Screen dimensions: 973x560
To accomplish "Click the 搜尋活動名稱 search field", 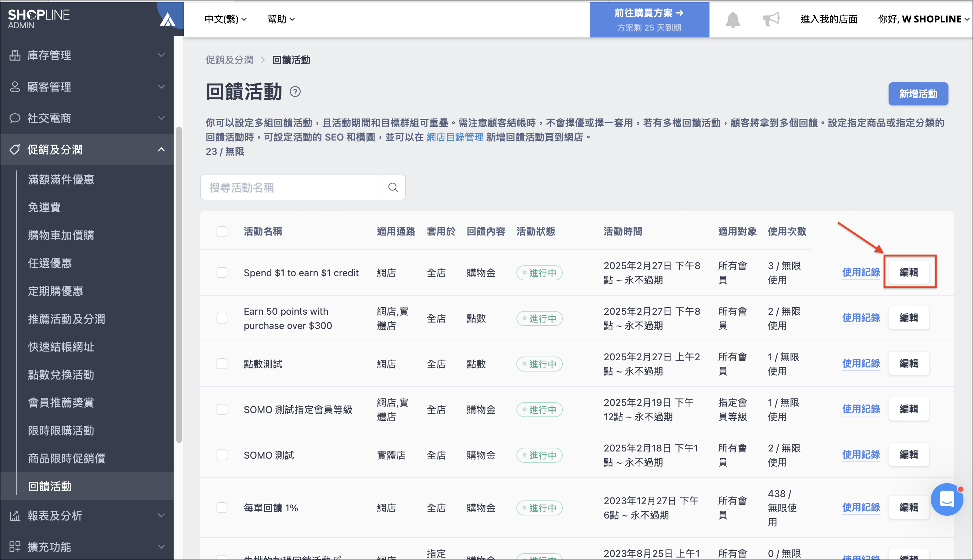I will point(291,187).
